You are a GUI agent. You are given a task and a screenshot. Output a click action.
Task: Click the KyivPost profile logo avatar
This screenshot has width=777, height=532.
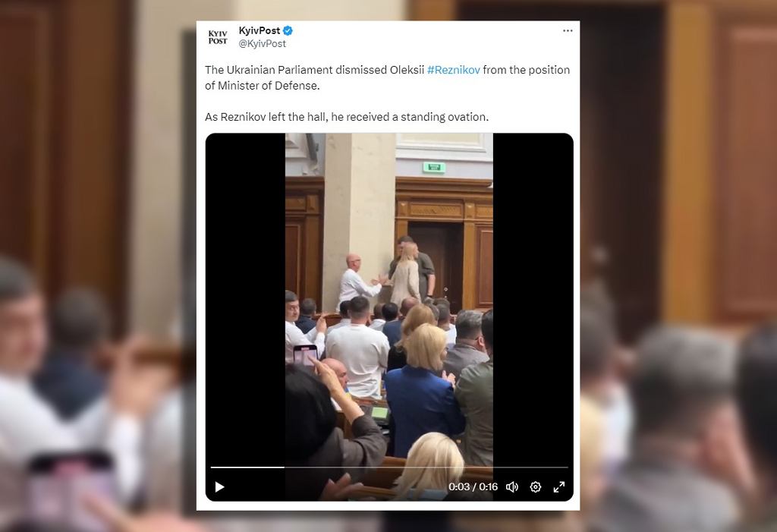point(218,37)
